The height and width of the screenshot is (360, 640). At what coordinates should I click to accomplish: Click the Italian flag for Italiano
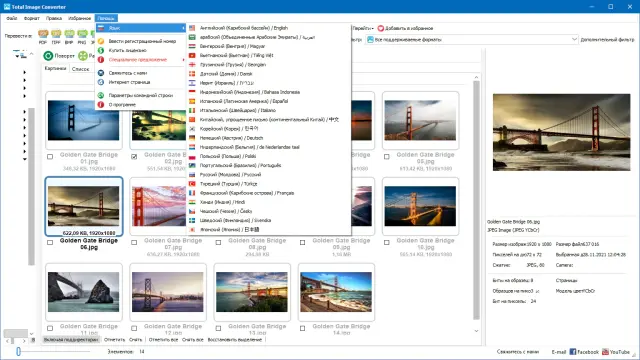pyautogui.click(x=192, y=110)
